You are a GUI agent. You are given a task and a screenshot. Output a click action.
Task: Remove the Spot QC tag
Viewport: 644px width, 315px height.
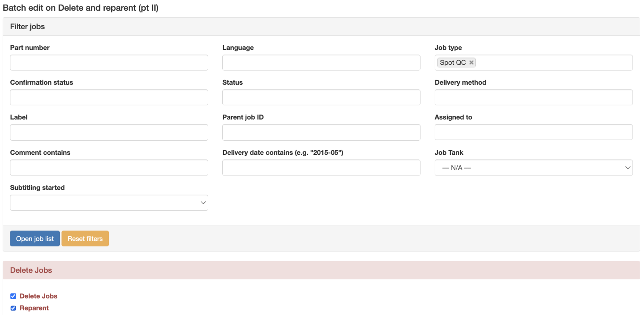point(472,62)
